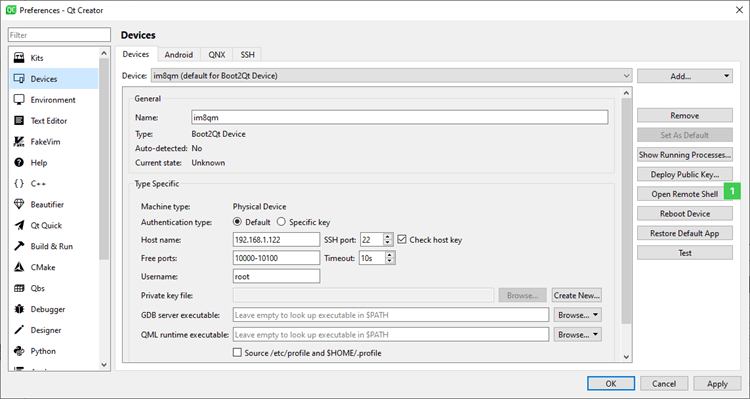
Task: Click the category list vertical scrollbar
Action: [104, 158]
